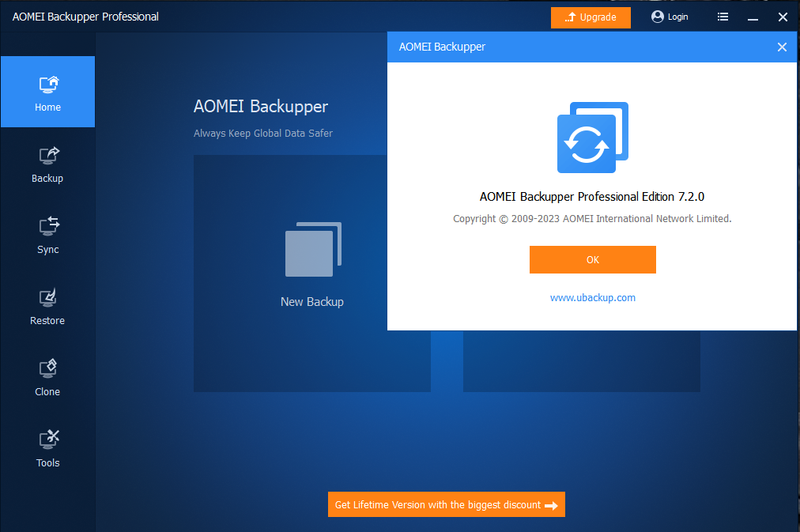Viewport: 800px width, 532px height.
Task: Close the AOMEI Backupper About dialog
Action: point(782,47)
